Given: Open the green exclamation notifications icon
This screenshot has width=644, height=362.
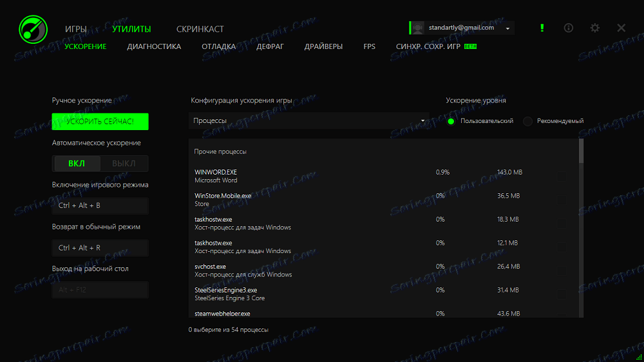Looking at the screenshot, I should click(542, 28).
